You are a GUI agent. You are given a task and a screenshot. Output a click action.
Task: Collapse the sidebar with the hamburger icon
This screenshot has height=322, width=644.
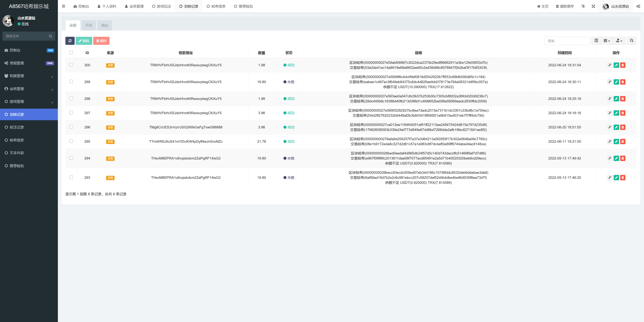[64, 6]
